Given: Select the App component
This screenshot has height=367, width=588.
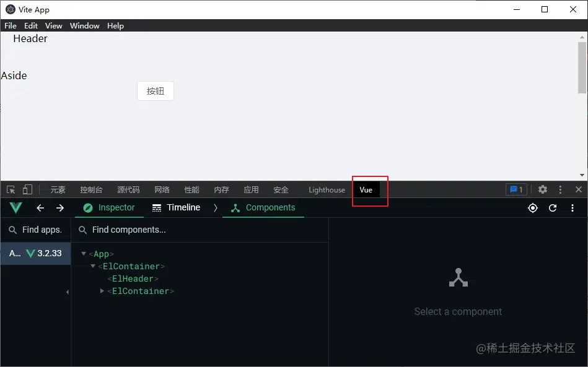Looking at the screenshot, I should click(101, 254).
